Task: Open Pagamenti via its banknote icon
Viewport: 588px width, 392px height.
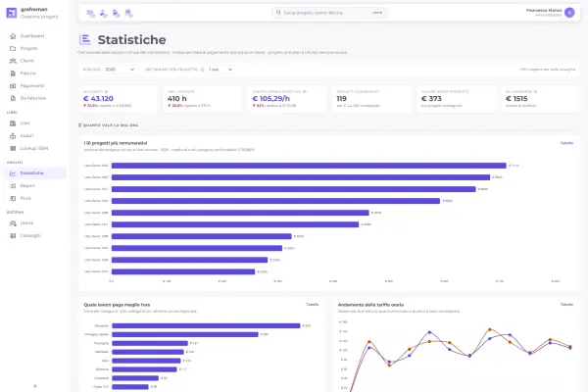Action: pos(13,86)
